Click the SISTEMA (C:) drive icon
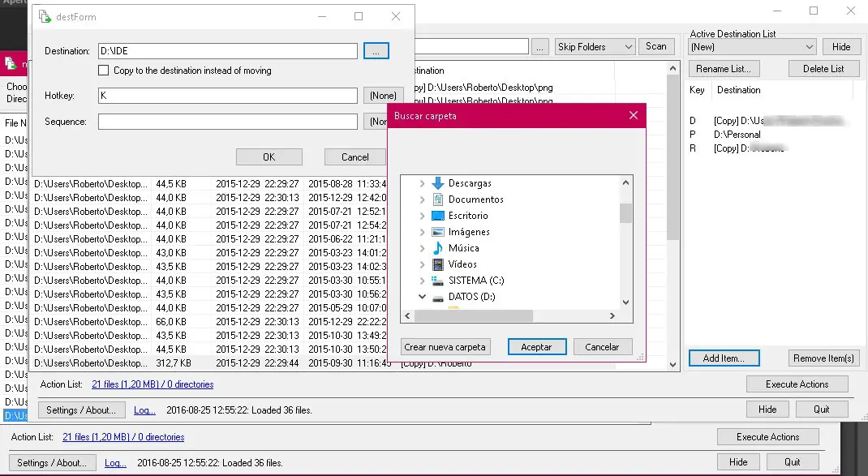Viewport: 868px width, 476px height. click(438, 281)
